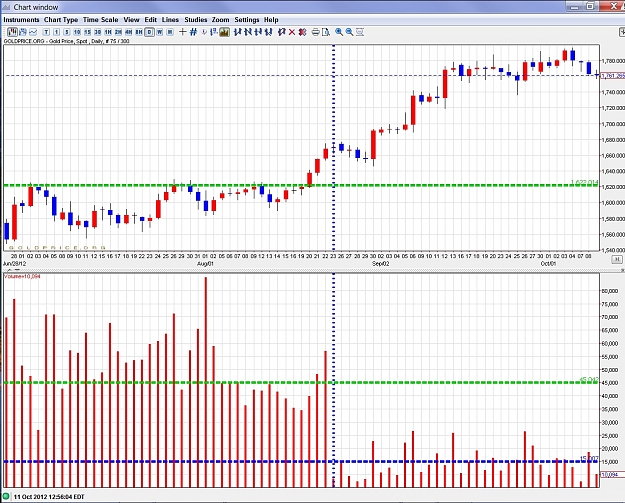Select the candlestick chart type icon
Screen dimensions: 625x503
pyautogui.click(x=12, y=32)
